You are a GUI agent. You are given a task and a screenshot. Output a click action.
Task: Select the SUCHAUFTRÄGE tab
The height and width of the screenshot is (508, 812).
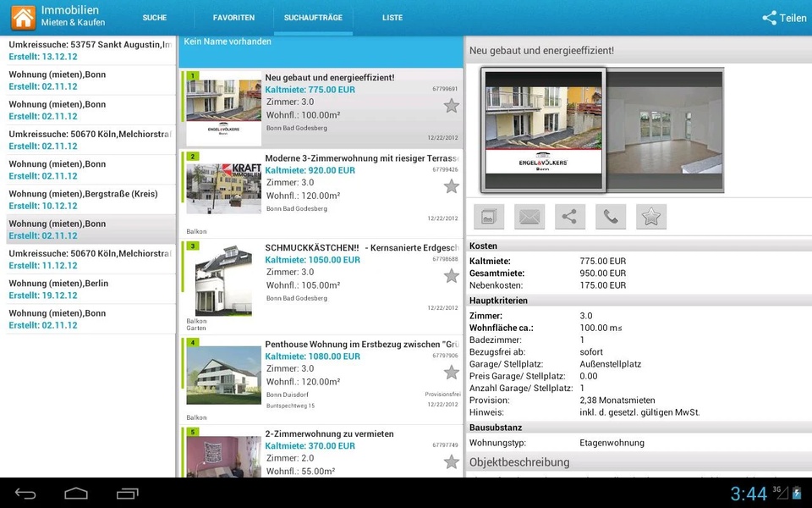313,18
